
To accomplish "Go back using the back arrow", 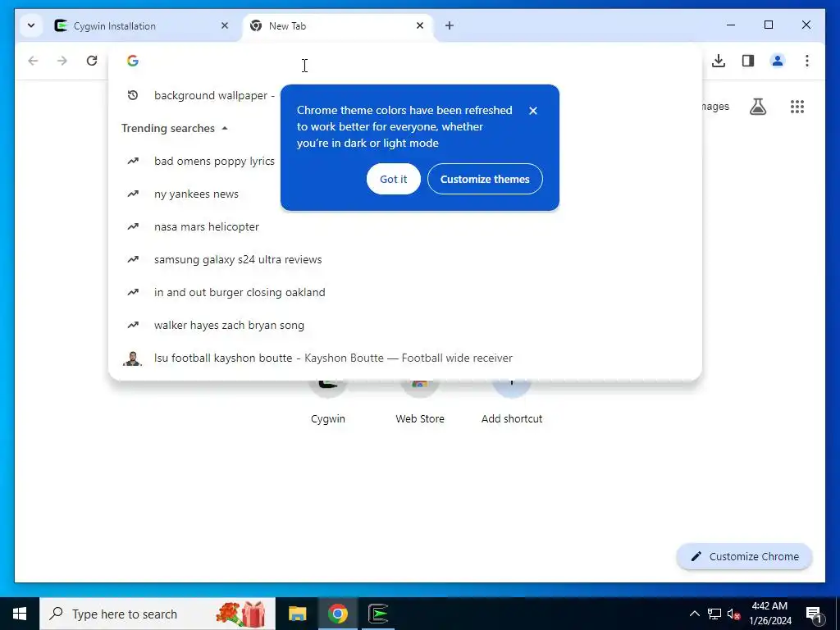I will click(x=33, y=61).
